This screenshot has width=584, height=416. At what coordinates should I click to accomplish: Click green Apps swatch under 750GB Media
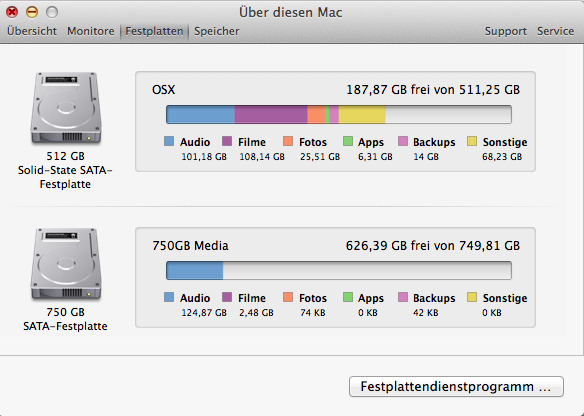tap(347, 297)
